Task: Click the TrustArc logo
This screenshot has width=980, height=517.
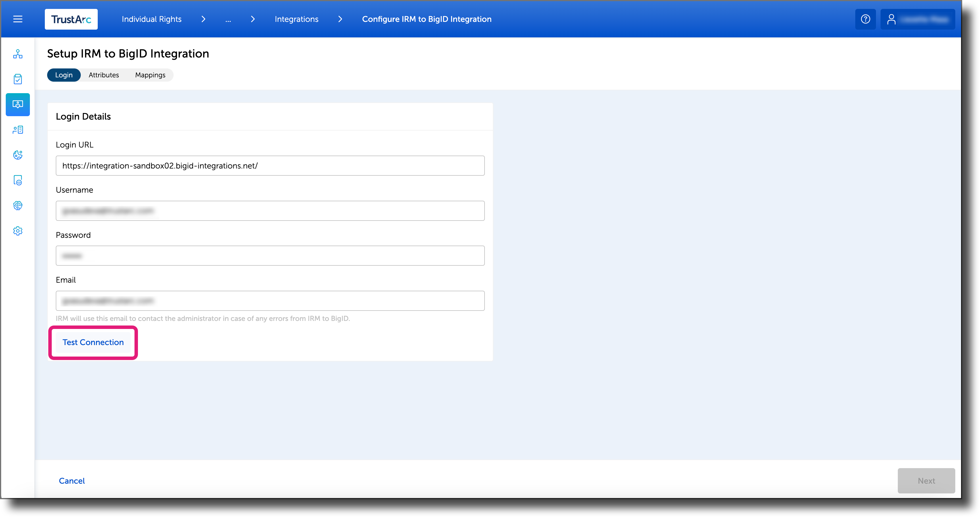Action: click(71, 19)
